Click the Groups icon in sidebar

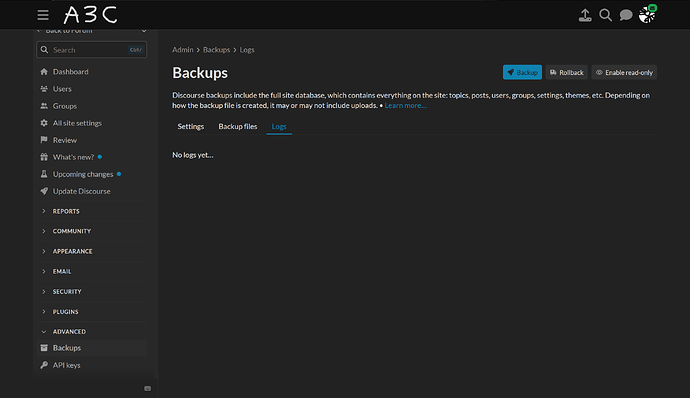[44, 106]
